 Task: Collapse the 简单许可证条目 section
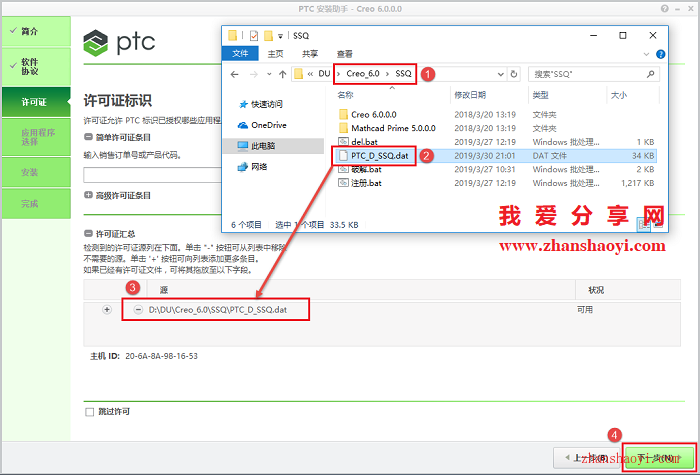88,138
